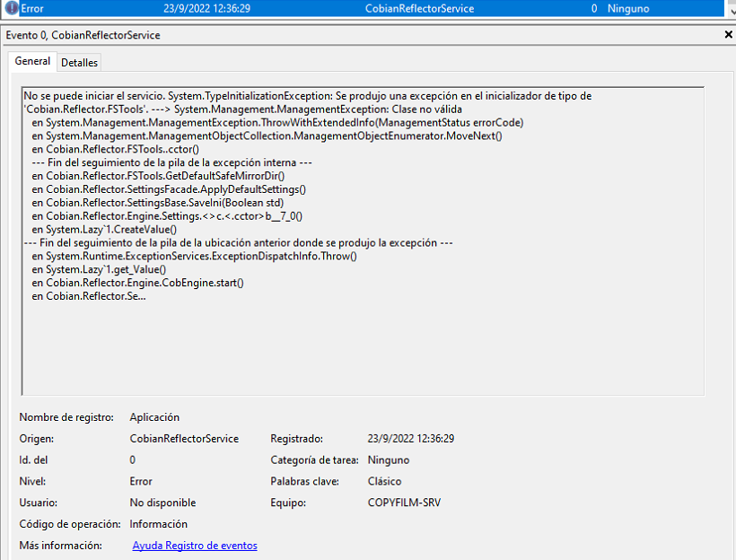
Task: Click the 'No disponible' Usuario value
Action: pos(162,503)
